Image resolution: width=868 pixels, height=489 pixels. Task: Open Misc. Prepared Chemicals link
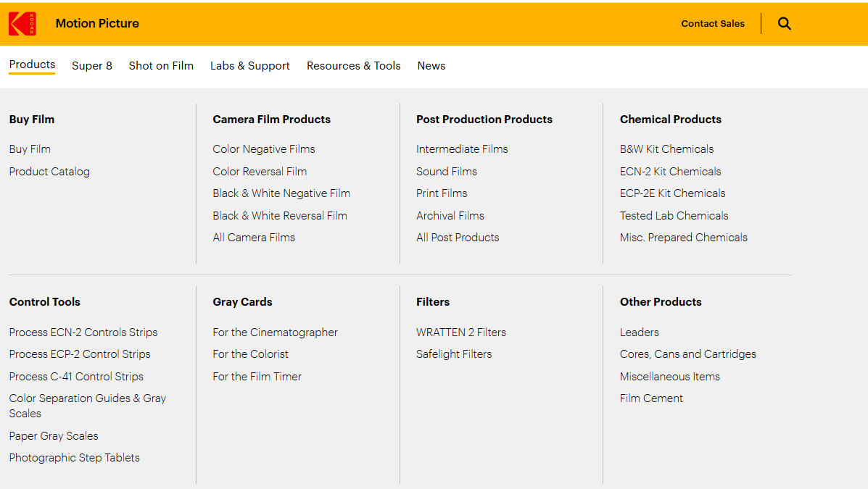[x=684, y=238]
